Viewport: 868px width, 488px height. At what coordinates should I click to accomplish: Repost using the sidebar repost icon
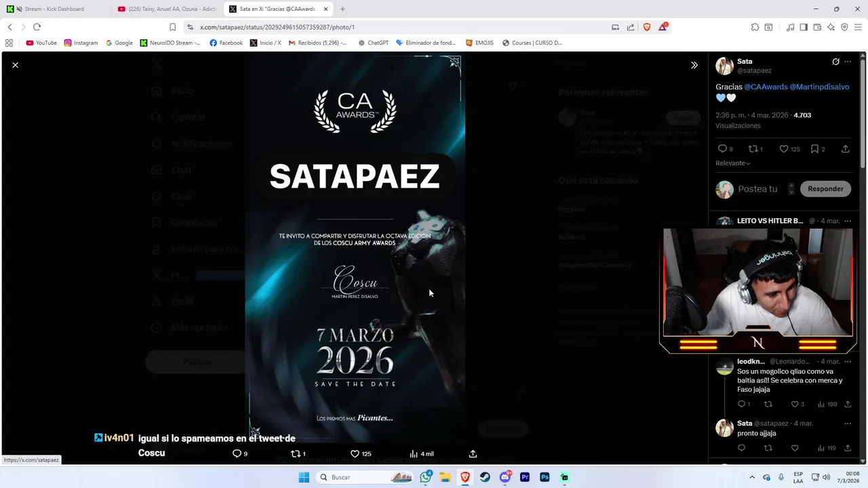click(752, 149)
